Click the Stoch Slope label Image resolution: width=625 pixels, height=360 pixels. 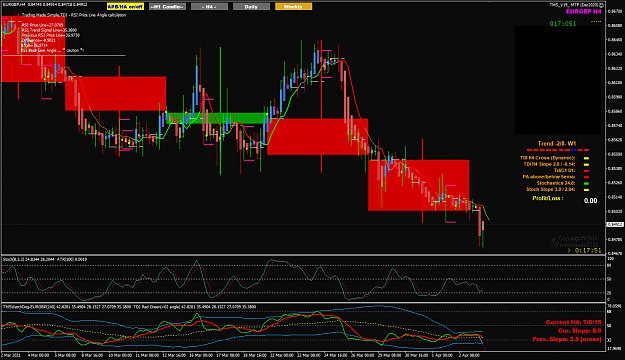pos(550,190)
